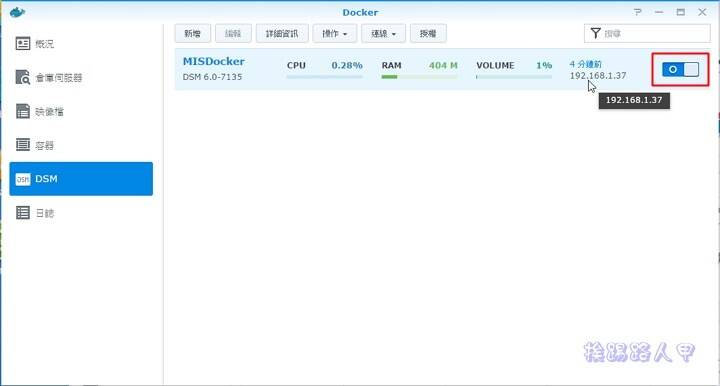
Task: Click the 授權 license button
Action: tap(428, 34)
